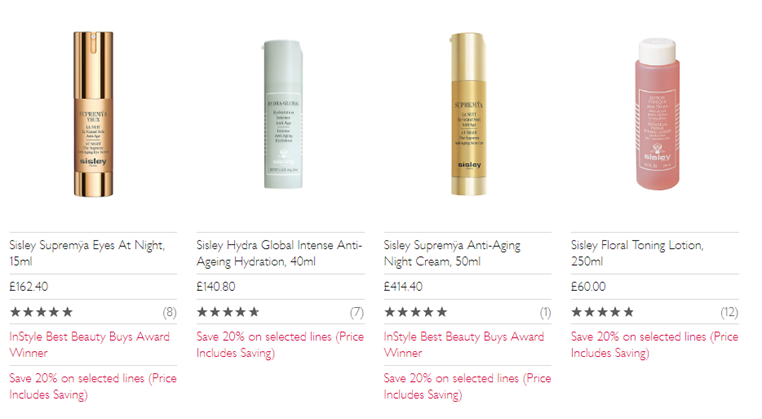Click InStyle award link under Night Cream
762x419 pixels.
pyautogui.click(x=464, y=345)
